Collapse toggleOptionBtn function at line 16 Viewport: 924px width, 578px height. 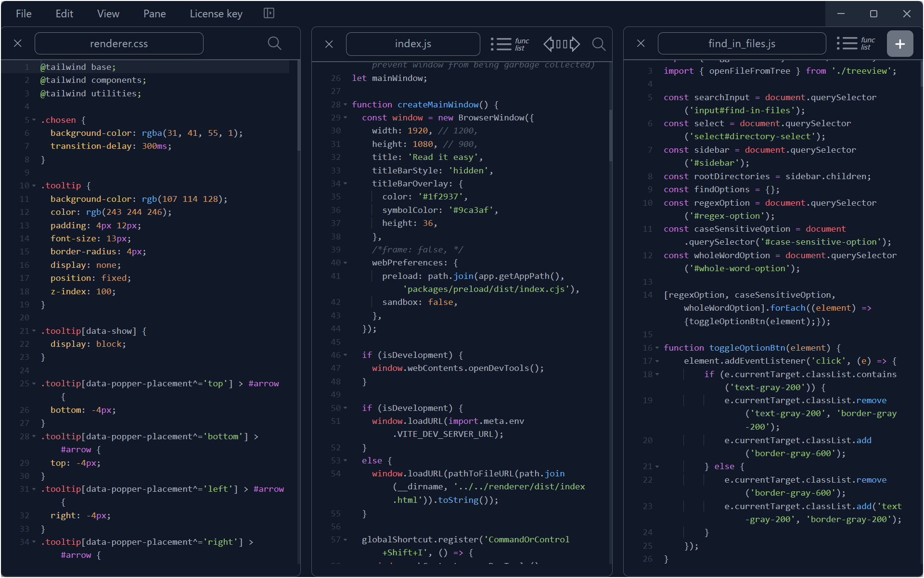(x=657, y=348)
